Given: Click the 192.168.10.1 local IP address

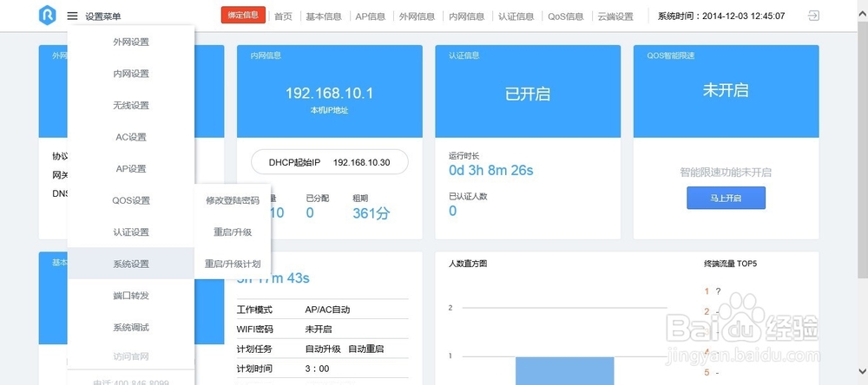Looking at the screenshot, I should (329, 94).
